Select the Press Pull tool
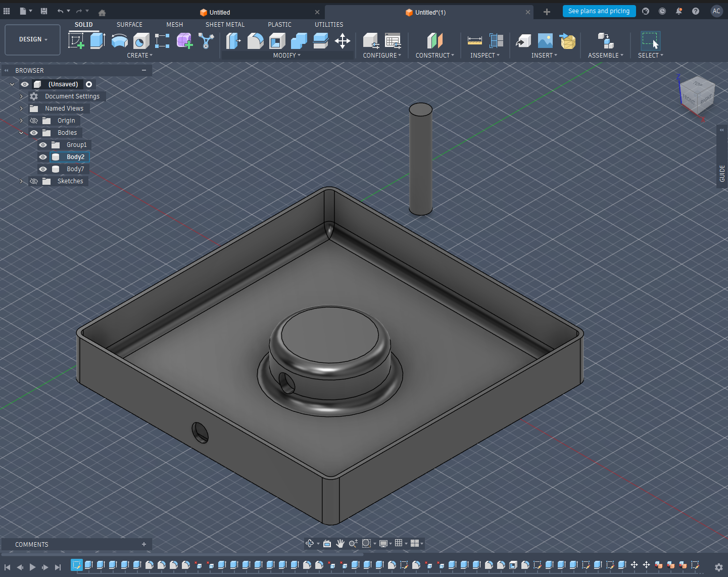The height and width of the screenshot is (577, 728). click(x=233, y=41)
